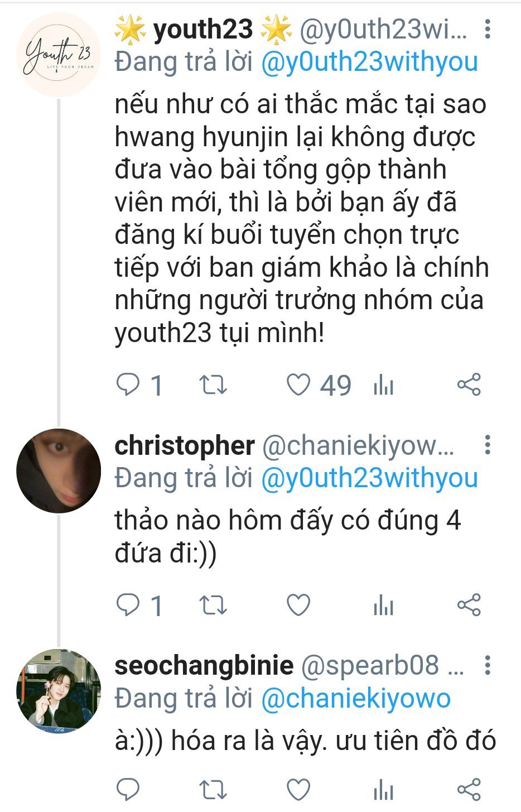Screen dimensions: 521x812
Task: Share christopher's reply
Action: point(469,604)
